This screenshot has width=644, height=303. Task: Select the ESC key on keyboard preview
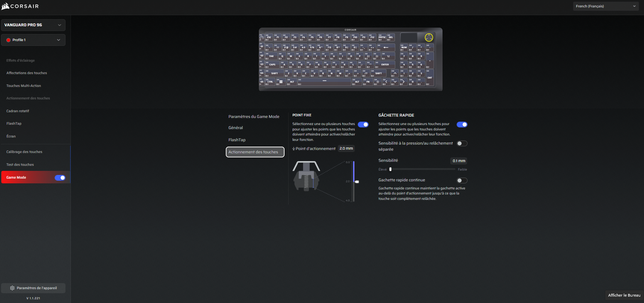269,37
